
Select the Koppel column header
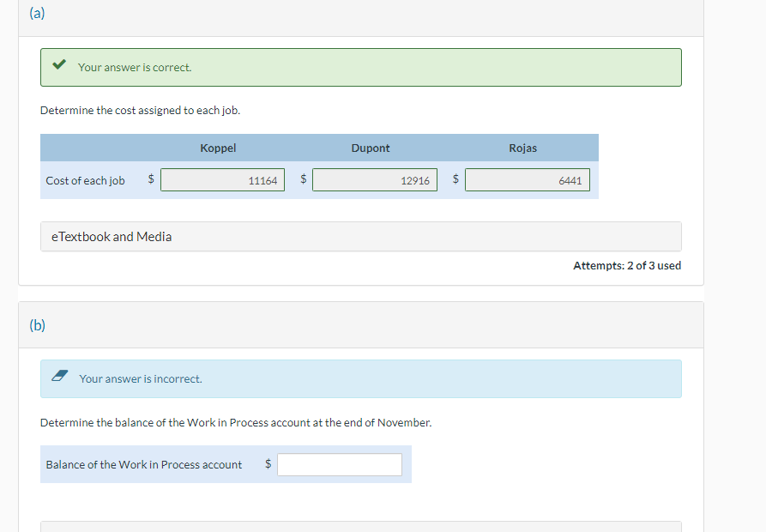click(218, 148)
